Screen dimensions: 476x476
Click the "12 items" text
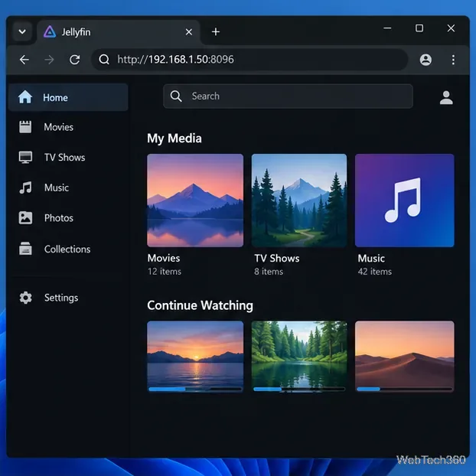pyautogui.click(x=165, y=272)
